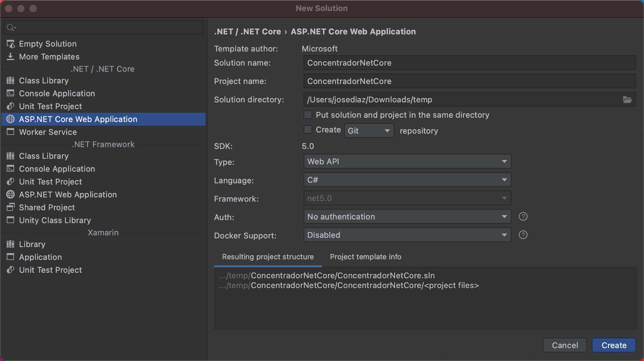
Task: Click the help icon next to Auth
Action: point(523,216)
